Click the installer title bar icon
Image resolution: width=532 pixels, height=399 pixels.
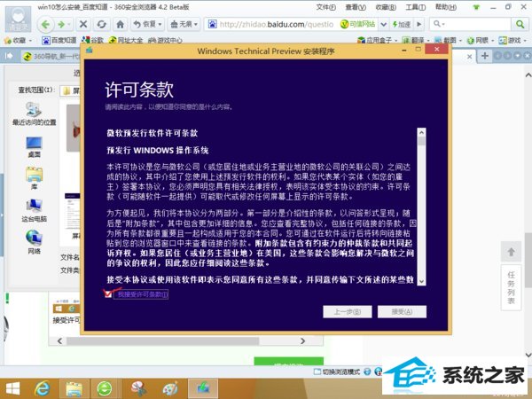[x=90, y=51]
